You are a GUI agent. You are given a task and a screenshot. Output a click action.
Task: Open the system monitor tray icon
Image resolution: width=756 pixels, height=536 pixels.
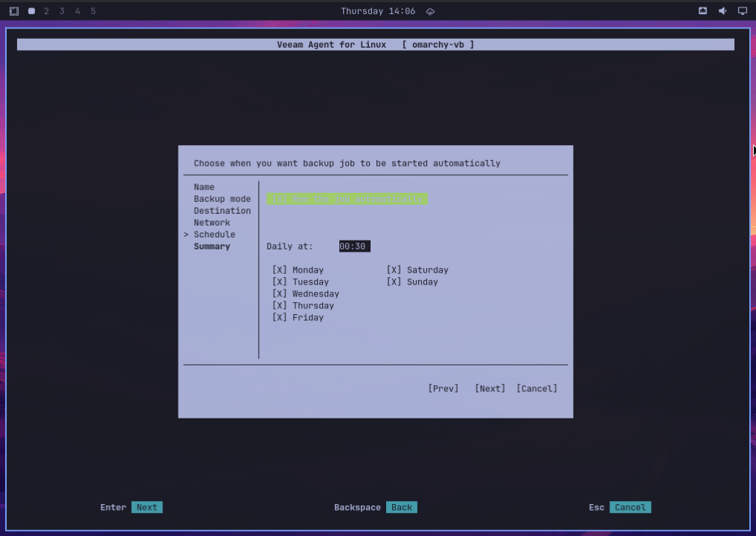703,10
